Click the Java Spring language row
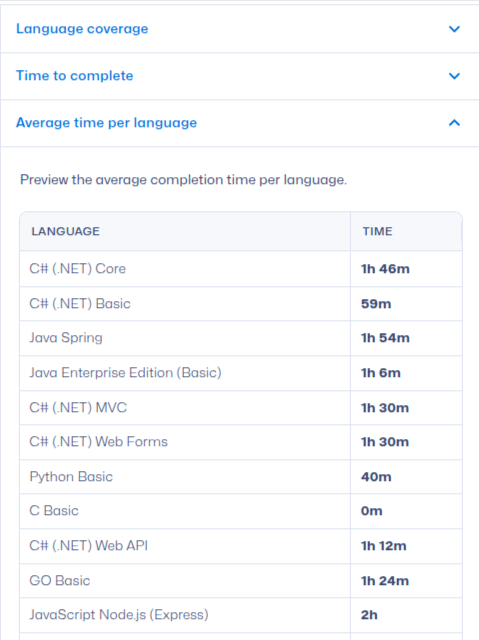Image resolution: width=479 pixels, height=640 pixels. [x=241, y=338]
